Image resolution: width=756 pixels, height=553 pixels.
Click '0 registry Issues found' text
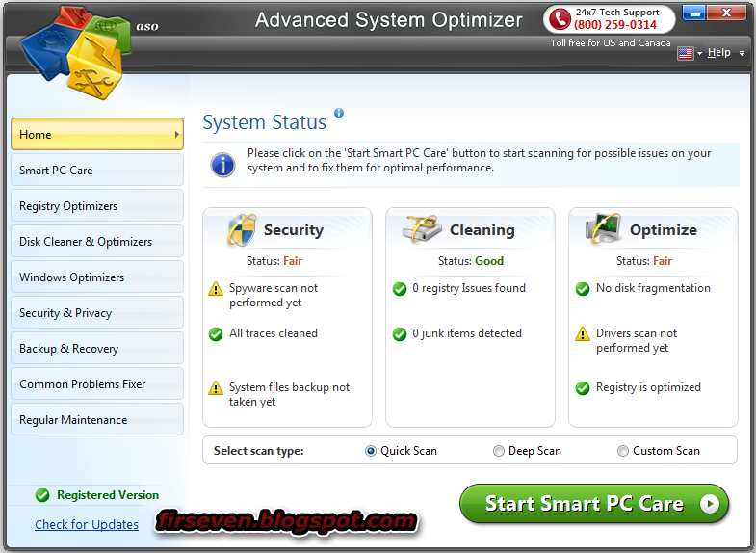coord(469,288)
